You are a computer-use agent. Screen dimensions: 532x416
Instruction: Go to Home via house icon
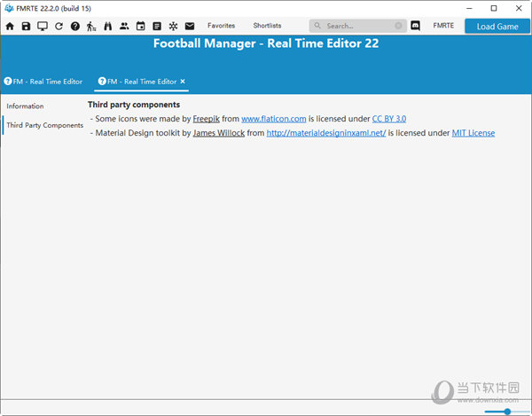(x=10, y=26)
